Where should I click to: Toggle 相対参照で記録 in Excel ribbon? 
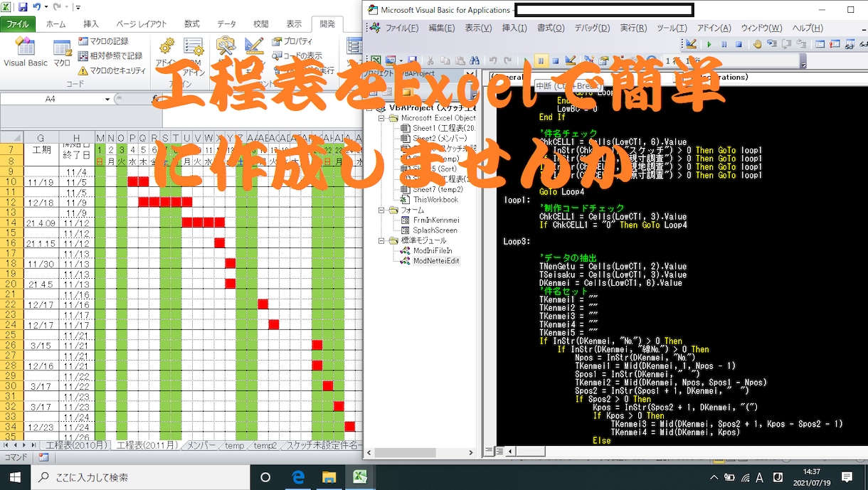(x=110, y=55)
